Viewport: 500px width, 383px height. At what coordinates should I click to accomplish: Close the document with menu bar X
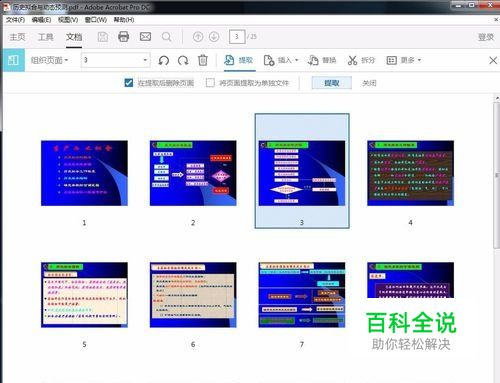[x=496, y=20]
